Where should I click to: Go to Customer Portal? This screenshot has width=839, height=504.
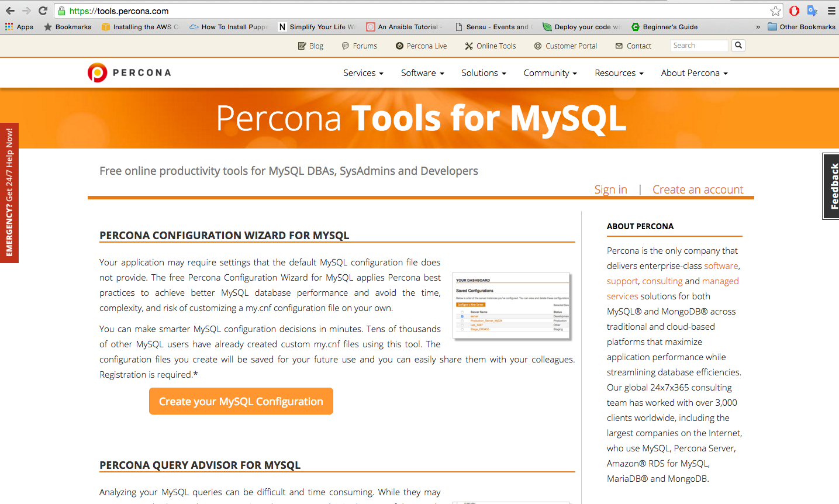point(565,46)
